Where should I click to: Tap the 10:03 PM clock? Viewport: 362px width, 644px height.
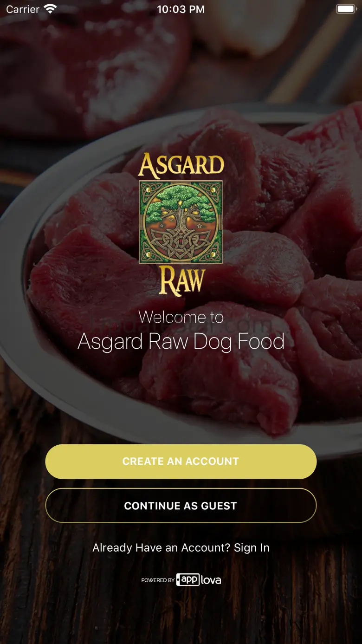(x=181, y=9)
